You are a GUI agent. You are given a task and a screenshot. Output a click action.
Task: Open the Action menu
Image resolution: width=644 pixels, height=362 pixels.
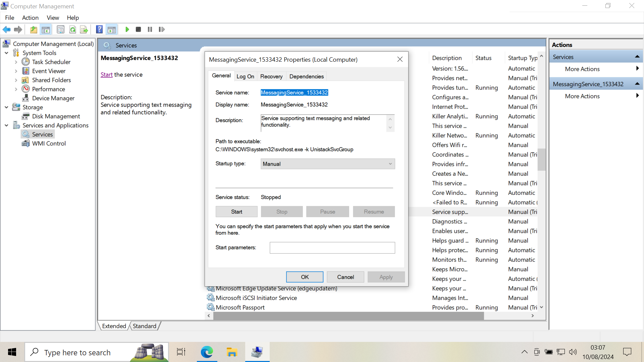pos(30,18)
